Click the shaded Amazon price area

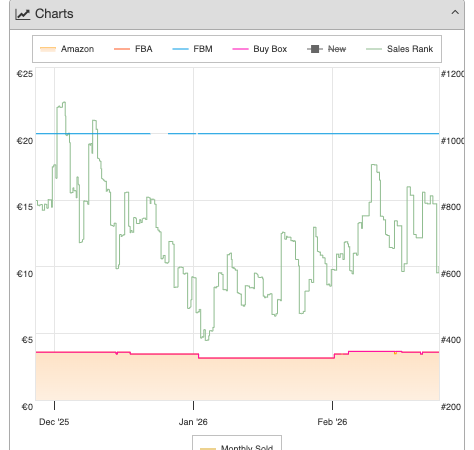[x=237, y=380]
